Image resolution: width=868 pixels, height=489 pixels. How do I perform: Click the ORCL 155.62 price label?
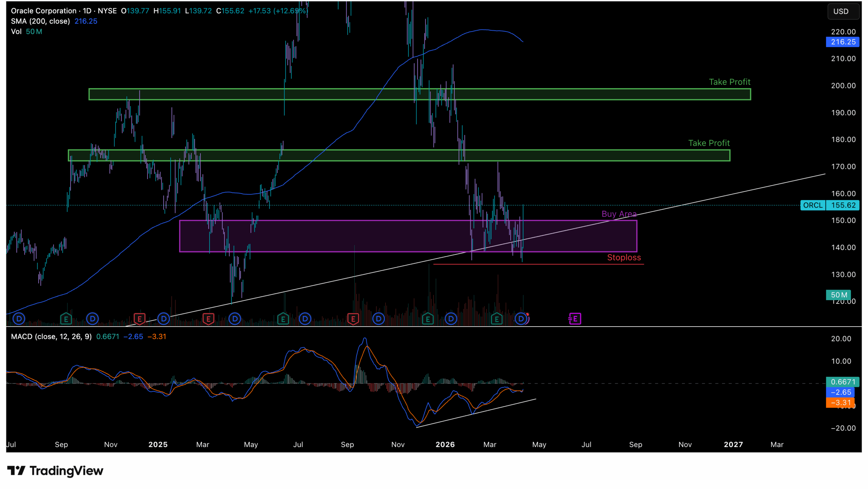829,205
